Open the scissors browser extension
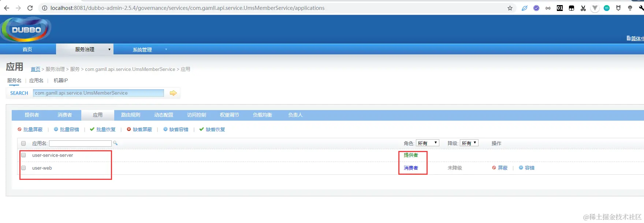The image size is (644, 223). pyautogui.click(x=583, y=8)
